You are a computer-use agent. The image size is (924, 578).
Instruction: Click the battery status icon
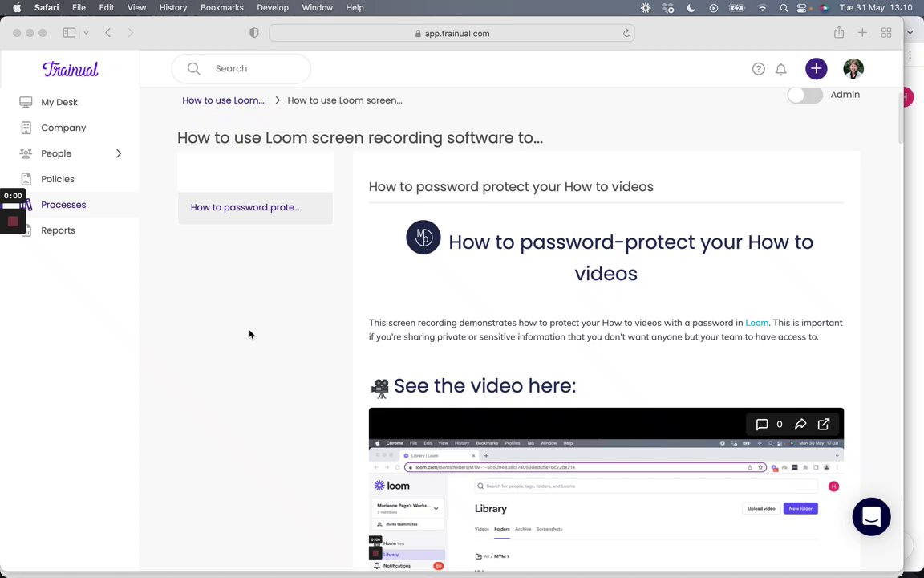pyautogui.click(x=736, y=8)
